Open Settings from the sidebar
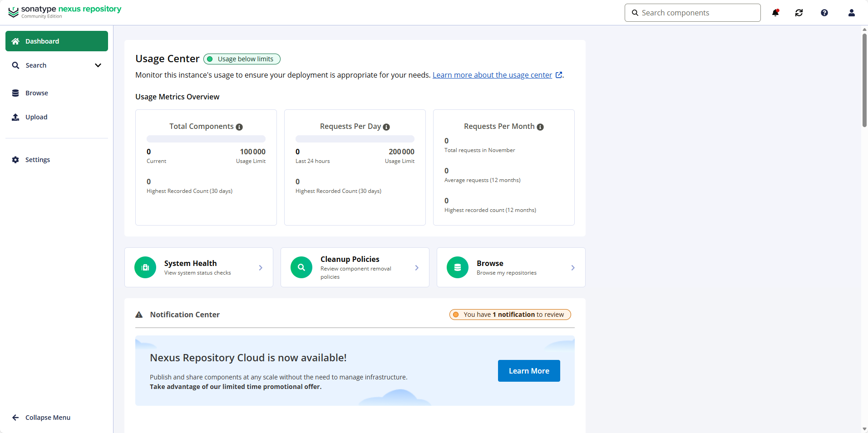Screen dimensions: 868x433 [37, 160]
